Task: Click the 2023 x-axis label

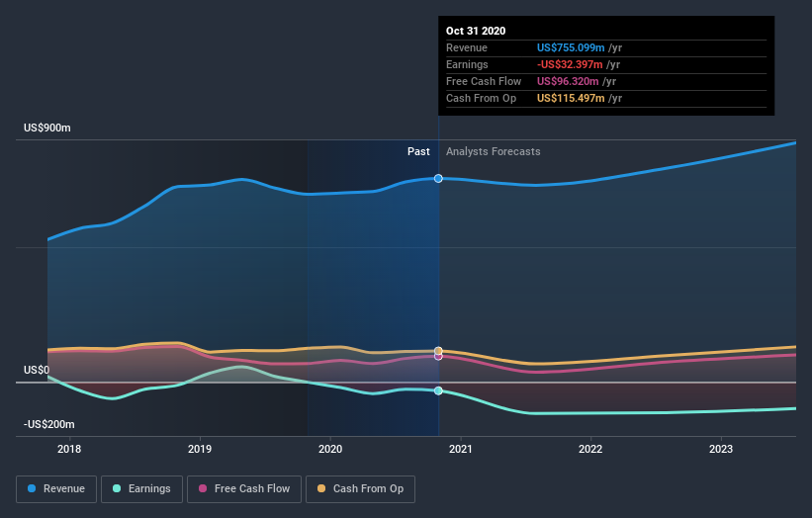Action: 721,449
